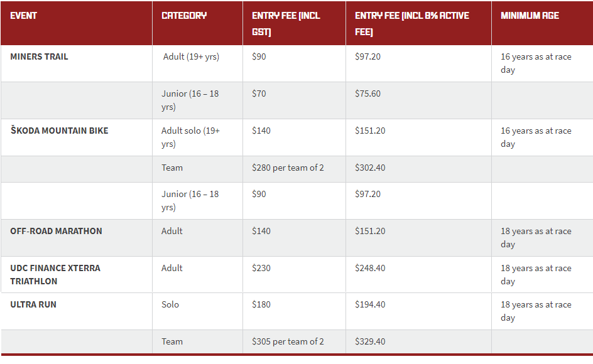Screen dimensions: 593x364
Task: Click the $302.40 team fee cell
Action: (370, 168)
